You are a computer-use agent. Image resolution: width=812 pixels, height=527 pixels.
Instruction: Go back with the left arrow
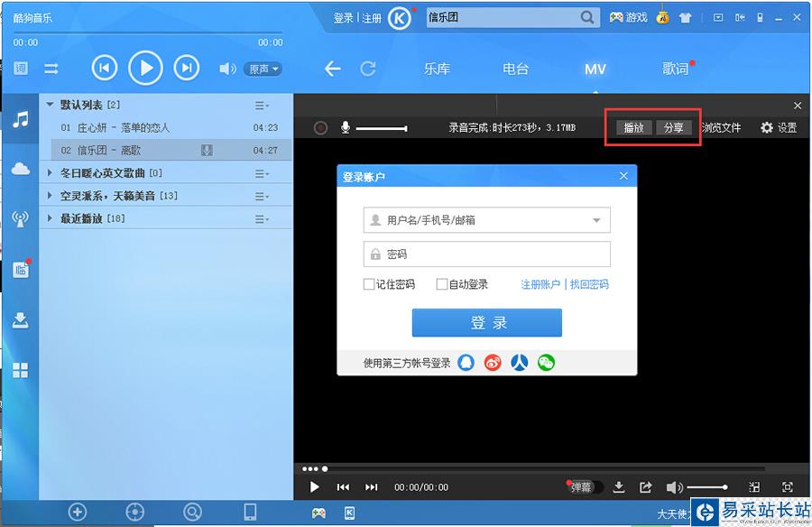[332, 69]
